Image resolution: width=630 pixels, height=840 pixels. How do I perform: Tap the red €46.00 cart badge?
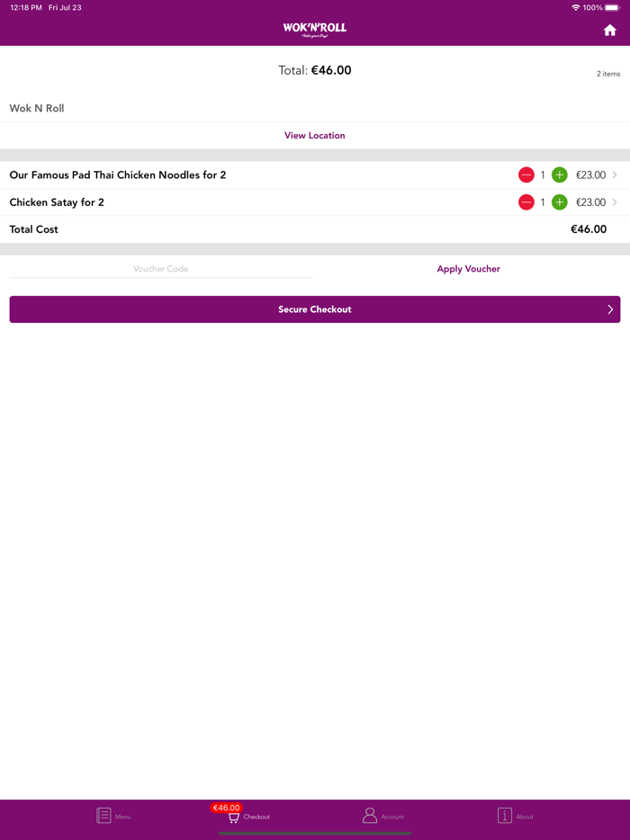226,808
